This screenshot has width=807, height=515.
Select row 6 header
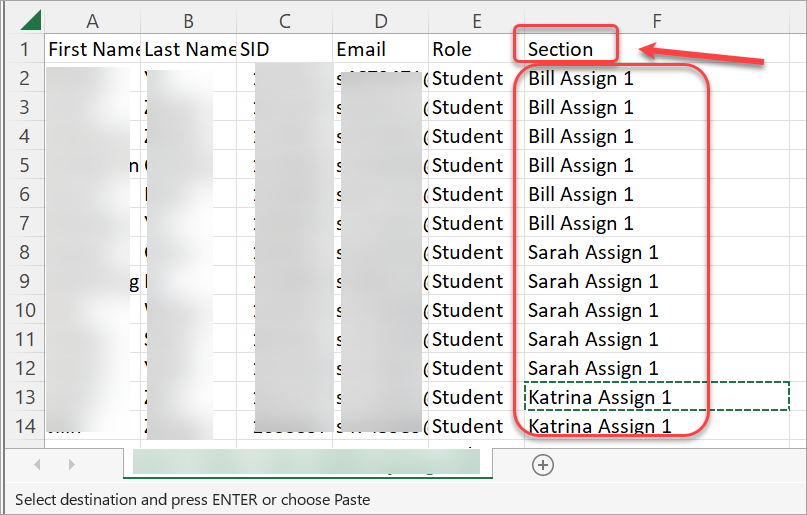tap(25, 193)
